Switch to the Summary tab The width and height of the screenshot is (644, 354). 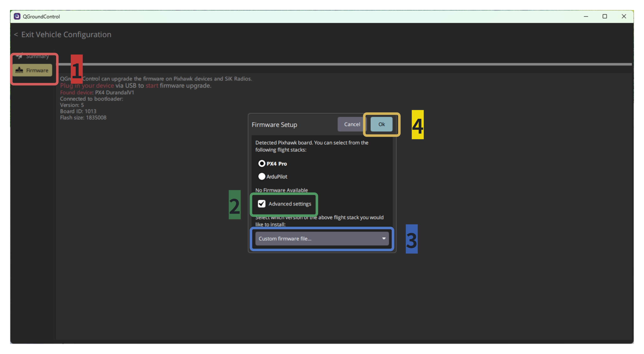tap(33, 56)
